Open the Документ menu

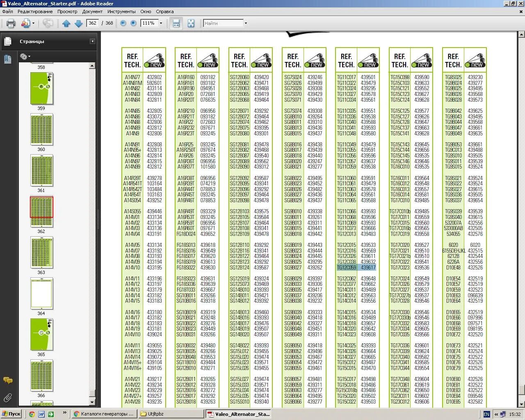[92, 11]
